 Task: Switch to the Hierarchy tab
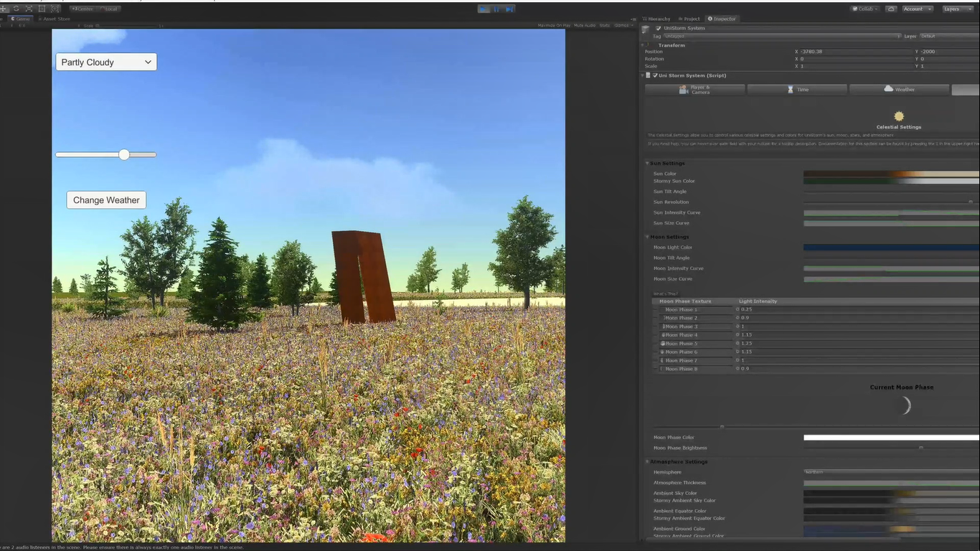click(x=658, y=19)
